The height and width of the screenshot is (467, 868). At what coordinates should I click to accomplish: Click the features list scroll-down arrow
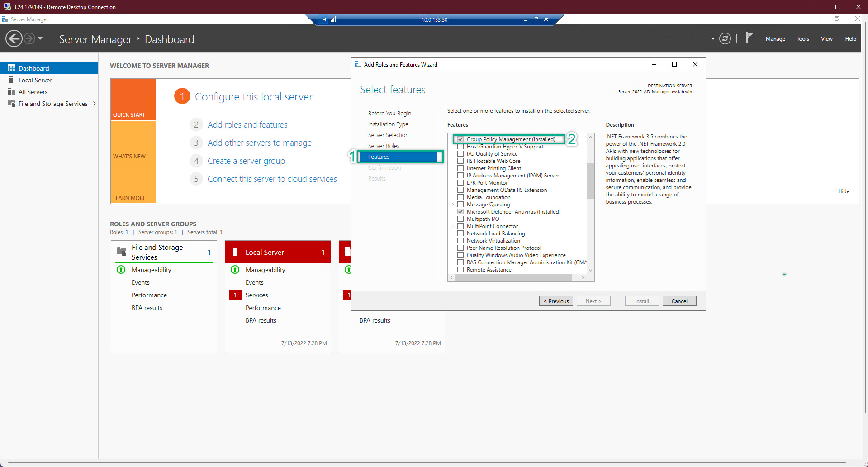590,270
